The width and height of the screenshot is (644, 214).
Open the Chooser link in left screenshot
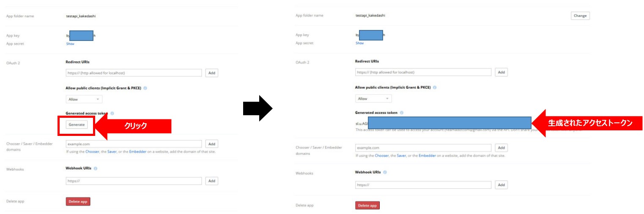tap(92, 152)
